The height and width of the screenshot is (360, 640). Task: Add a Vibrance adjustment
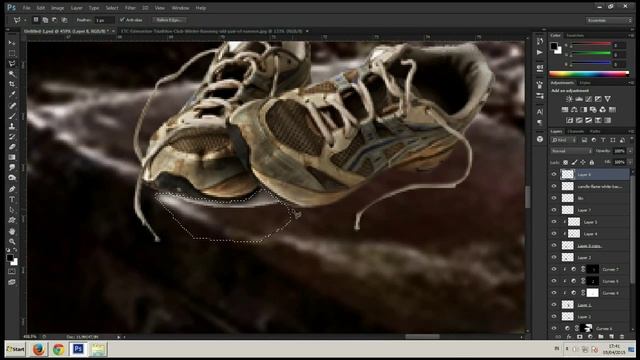click(x=607, y=99)
